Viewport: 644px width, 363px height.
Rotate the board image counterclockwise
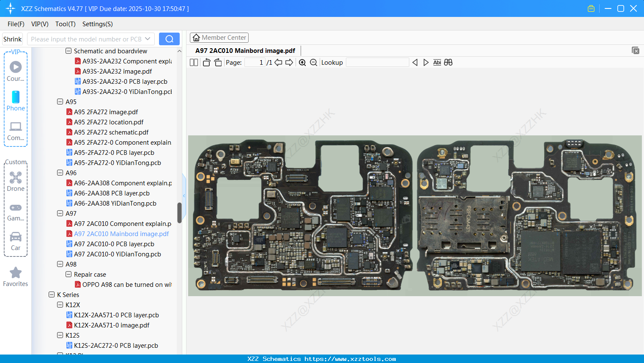(206, 62)
